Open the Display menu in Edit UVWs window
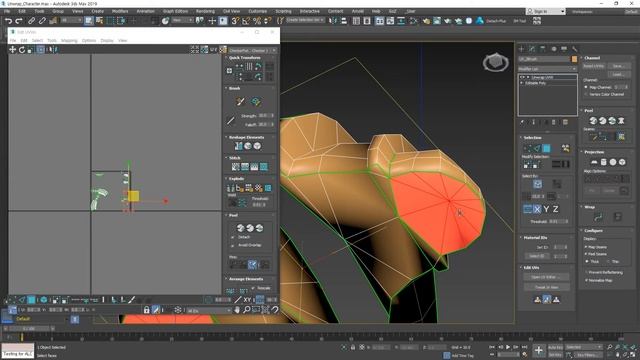640x360 pixels. point(107,40)
